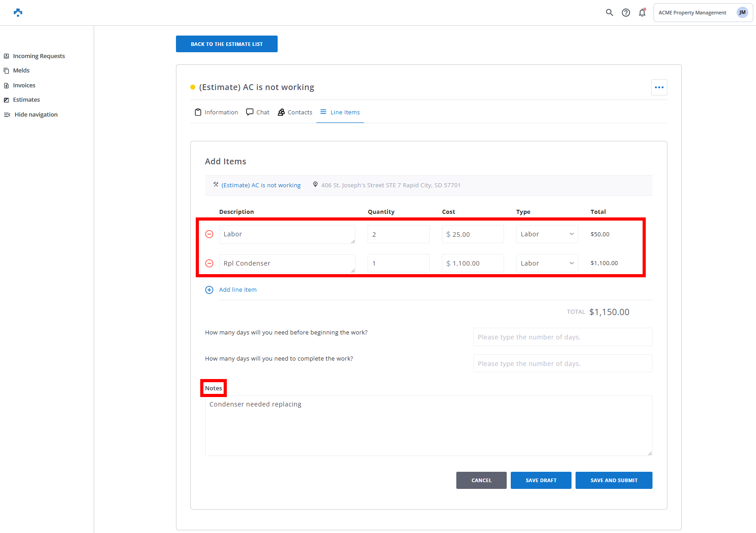Switch to the Chat tab

(258, 113)
